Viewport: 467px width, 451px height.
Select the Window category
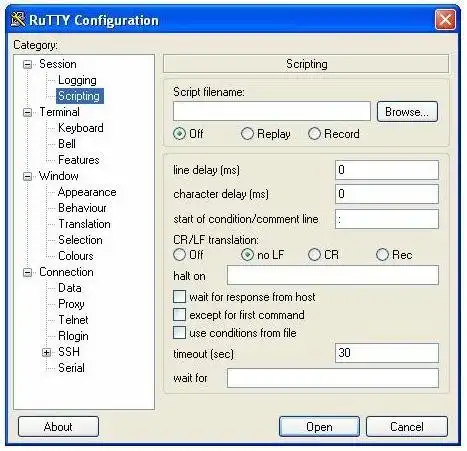(x=59, y=176)
